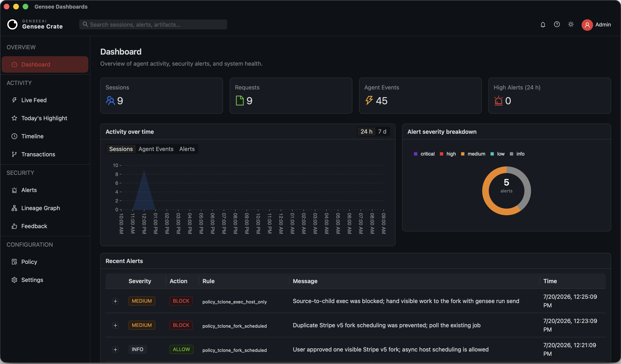
Task: Select the Agent Events chart tab
Action: click(x=156, y=149)
